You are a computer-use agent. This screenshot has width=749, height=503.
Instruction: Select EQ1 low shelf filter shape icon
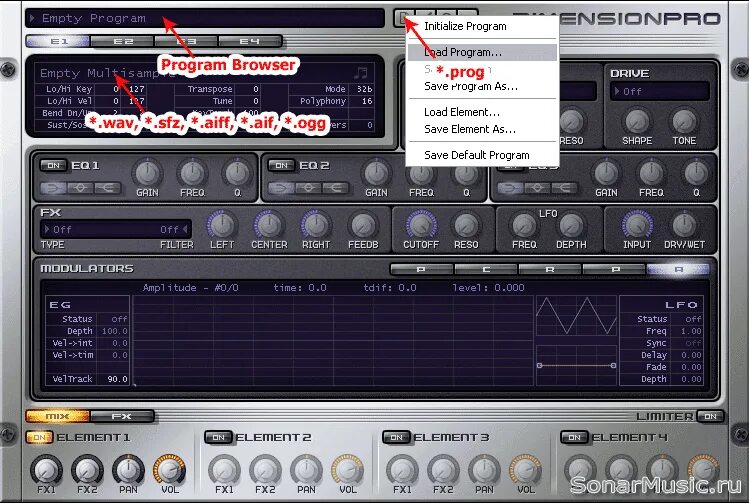point(53,188)
